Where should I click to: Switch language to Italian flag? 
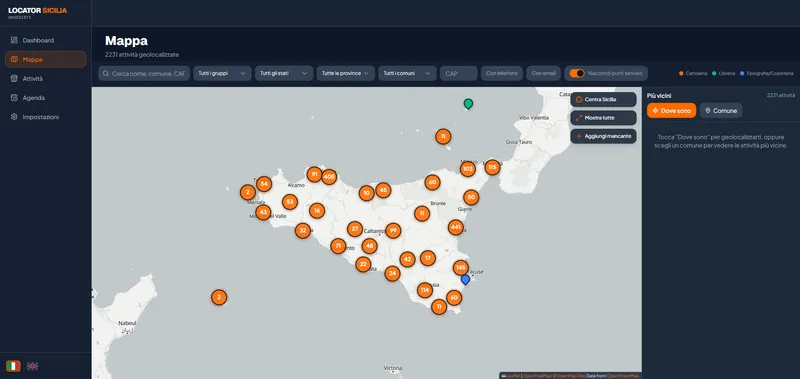tap(13, 366)
